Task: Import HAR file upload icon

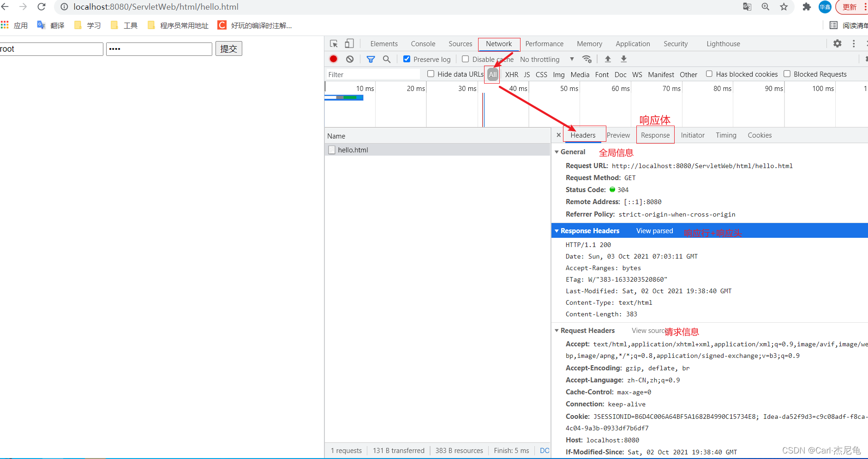Action: (608, 59)
